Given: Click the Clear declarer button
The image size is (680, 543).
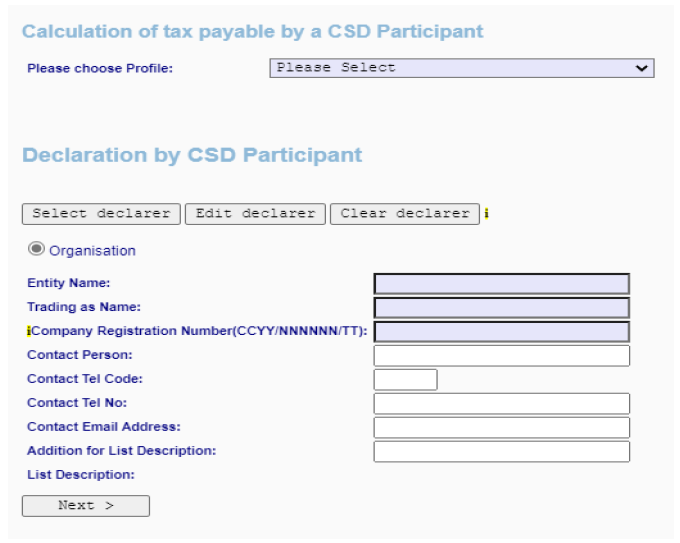Looking at the screenshot, I should pyautogui.click(x=405, y=214).
